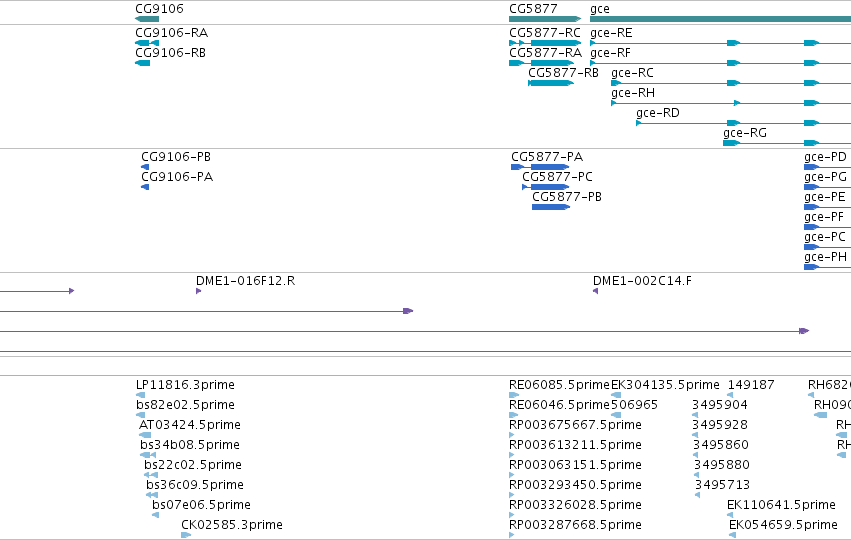Select EST EK304135.5prime
This screenshot has width=851, height=540.
616,395
